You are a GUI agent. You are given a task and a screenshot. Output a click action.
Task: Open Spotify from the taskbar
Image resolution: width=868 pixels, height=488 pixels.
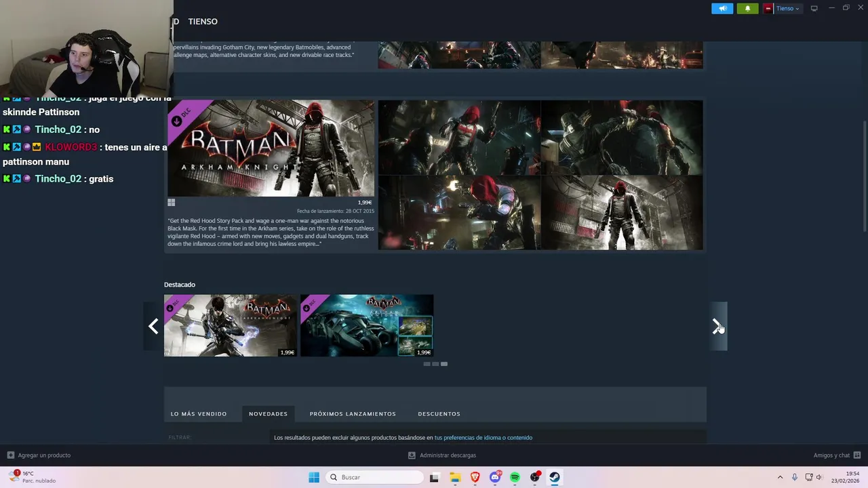[x=515, y=477]
